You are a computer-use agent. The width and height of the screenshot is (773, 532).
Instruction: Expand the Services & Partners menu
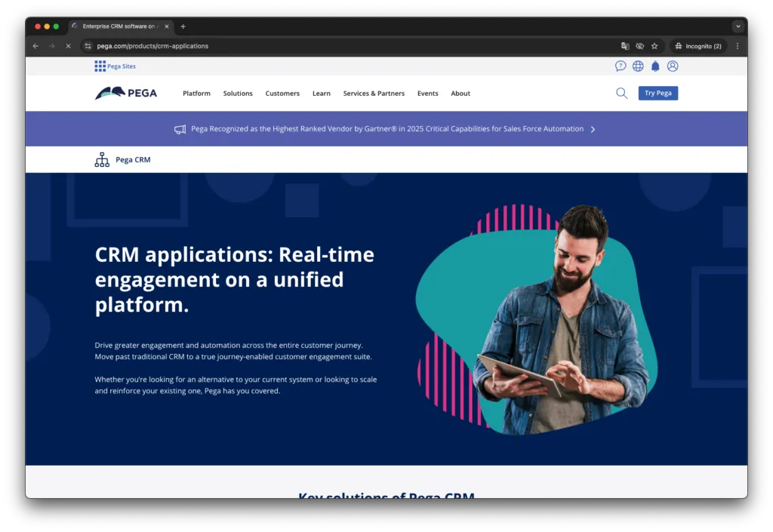point(374,93)
